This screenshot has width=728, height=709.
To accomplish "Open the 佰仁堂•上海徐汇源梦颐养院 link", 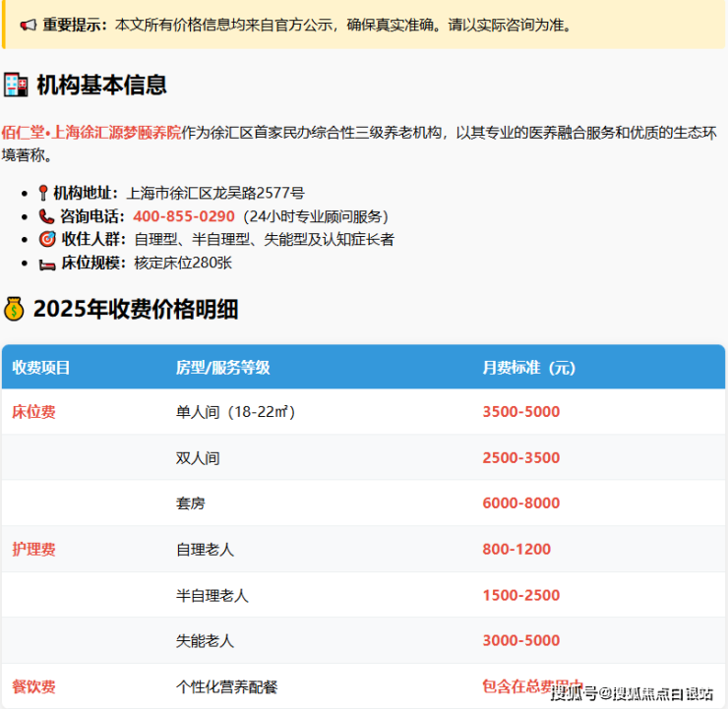I will 91,134.
